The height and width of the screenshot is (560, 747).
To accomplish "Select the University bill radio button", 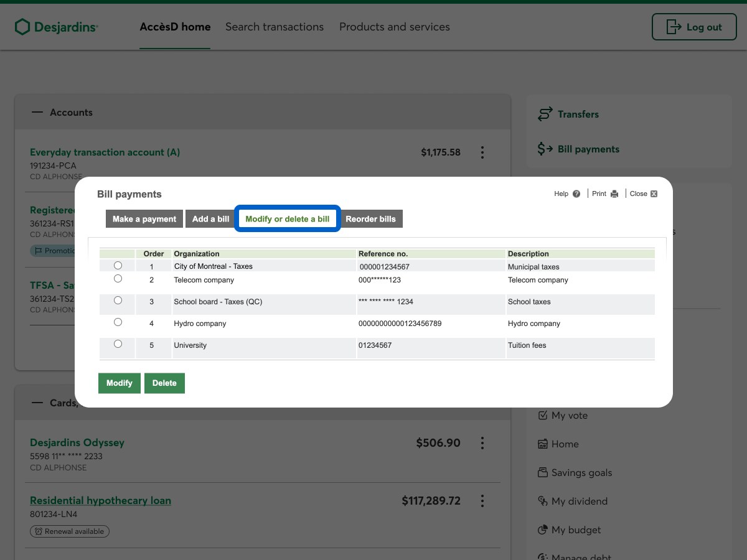I will [x=118, y=344].
